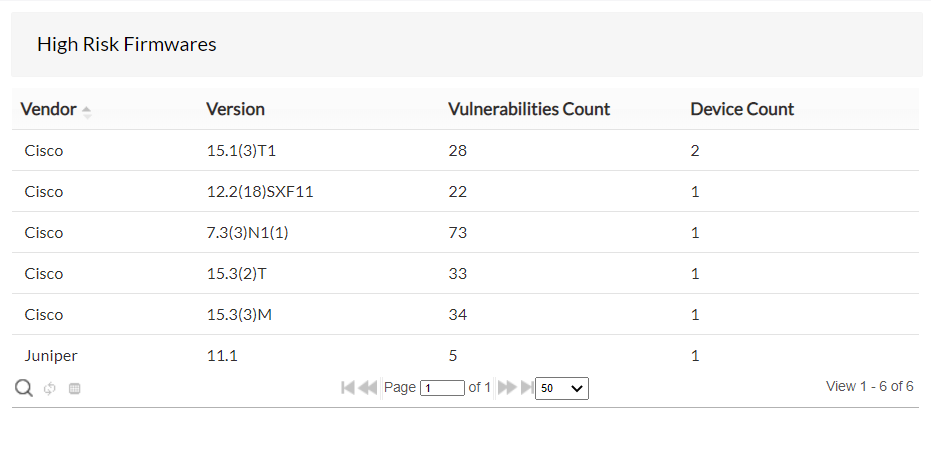The height and width of the screenshot is (459, 931).
Task: Open the rows-per-page dropdown showing 50
Action: click(561, 388)
